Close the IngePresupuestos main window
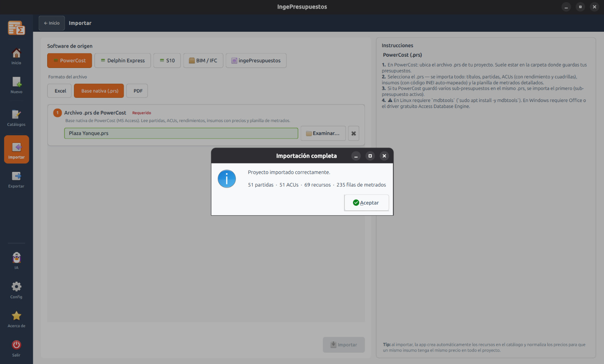 [x=595, y=7]
